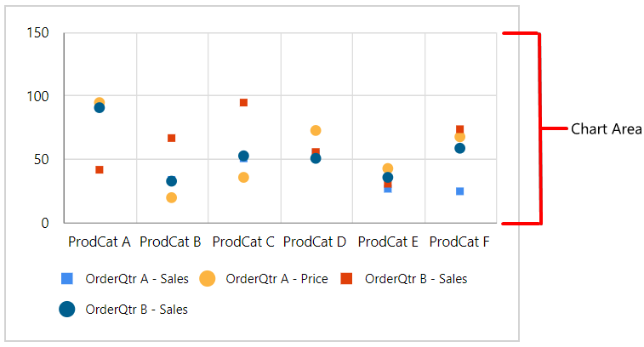Click the dark blue OrderQtr B legend circle
644x347 pixels.
pyautogui.click(x=67, y=310)
